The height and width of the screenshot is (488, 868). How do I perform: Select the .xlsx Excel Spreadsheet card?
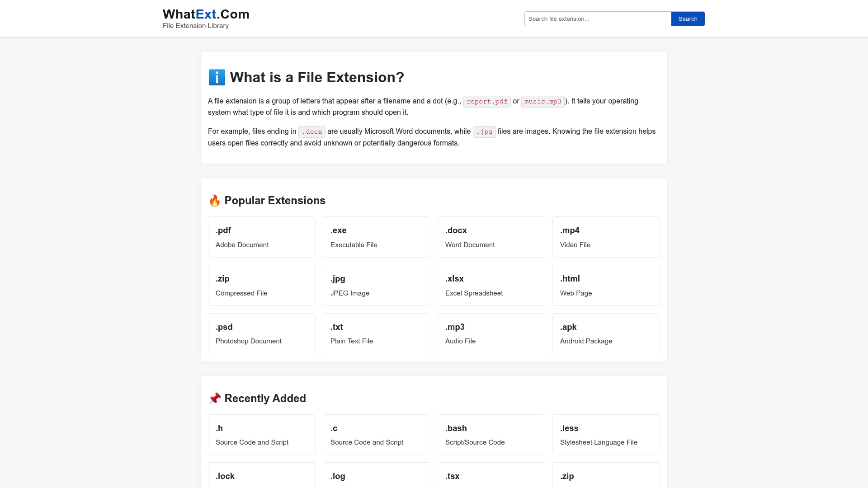491,286
